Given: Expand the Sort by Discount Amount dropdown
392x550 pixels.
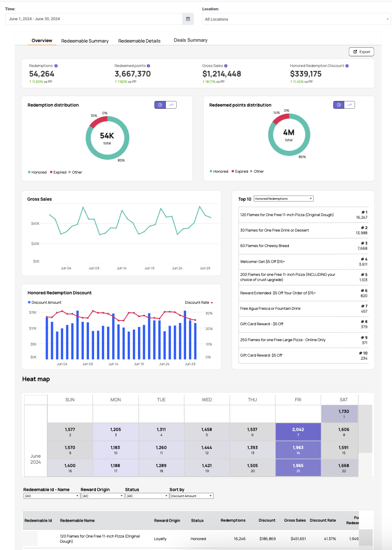Looking at the screenshot, I should coord(191,496).
